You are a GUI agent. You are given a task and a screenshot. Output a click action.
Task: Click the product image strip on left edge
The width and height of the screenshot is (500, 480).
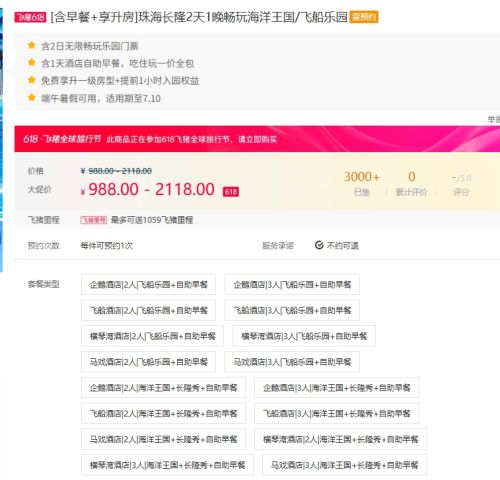pos(1,140)
